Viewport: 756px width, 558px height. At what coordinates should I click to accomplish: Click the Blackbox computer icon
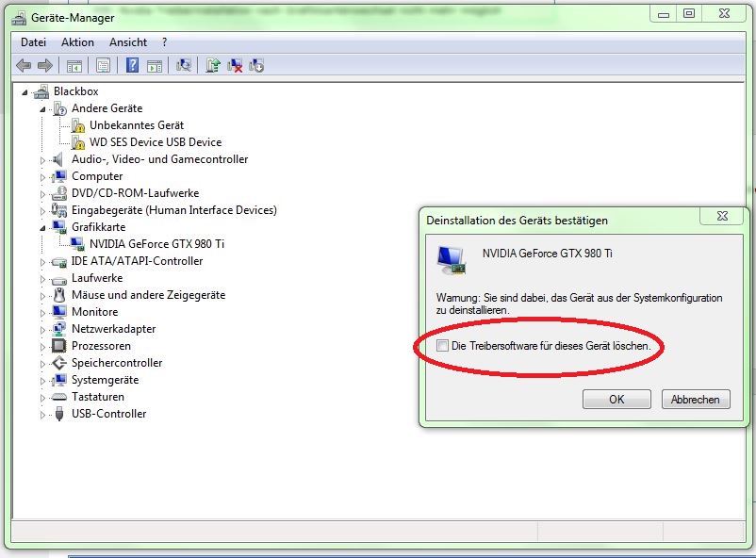coord(41,91)
